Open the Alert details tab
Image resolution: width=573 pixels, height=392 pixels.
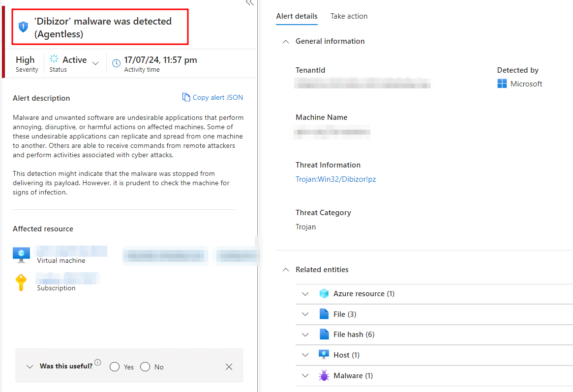[297, 16]
